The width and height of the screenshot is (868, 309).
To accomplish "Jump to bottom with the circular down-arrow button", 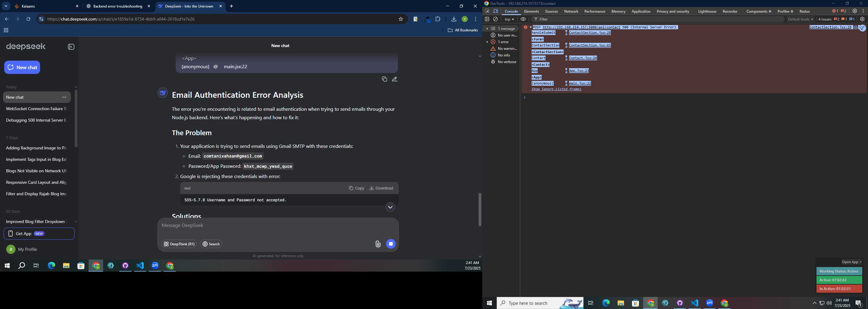I will pyautogui.click(x=390, y=207).
